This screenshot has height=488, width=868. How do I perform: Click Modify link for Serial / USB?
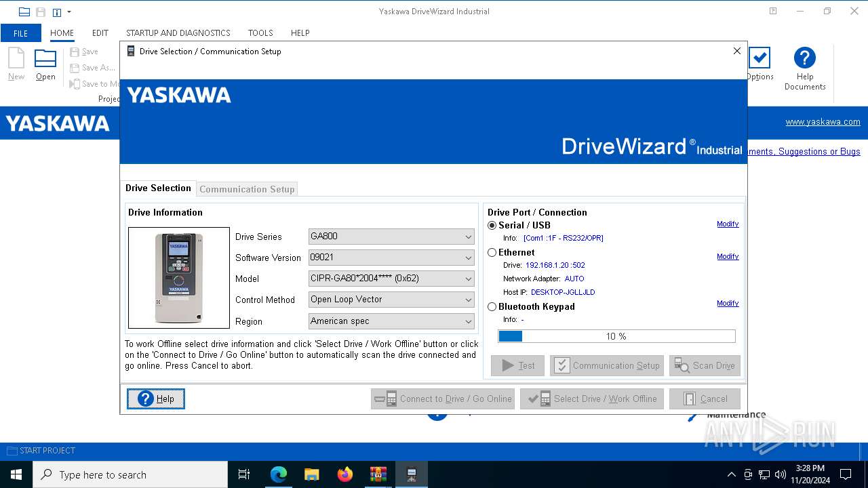[728, 224]
